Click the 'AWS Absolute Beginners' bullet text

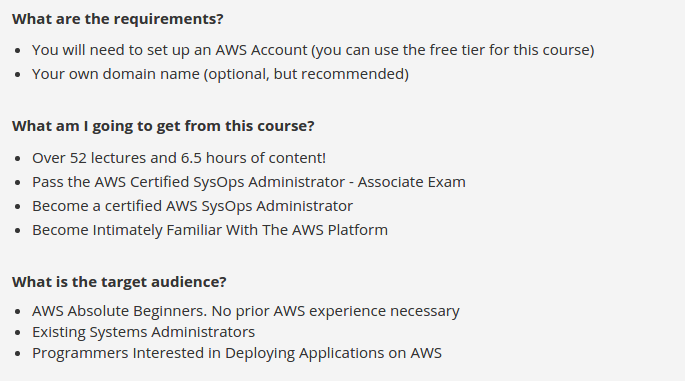[246, 311]
